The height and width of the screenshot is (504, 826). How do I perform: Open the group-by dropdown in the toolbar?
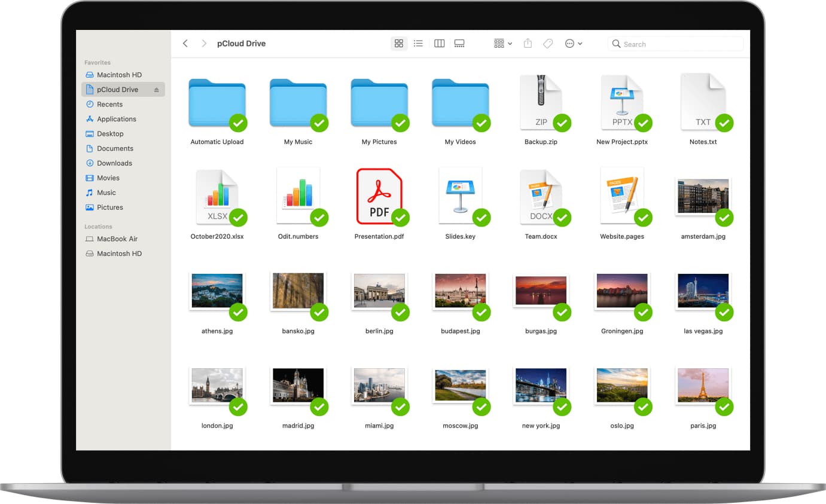[502, 43]
